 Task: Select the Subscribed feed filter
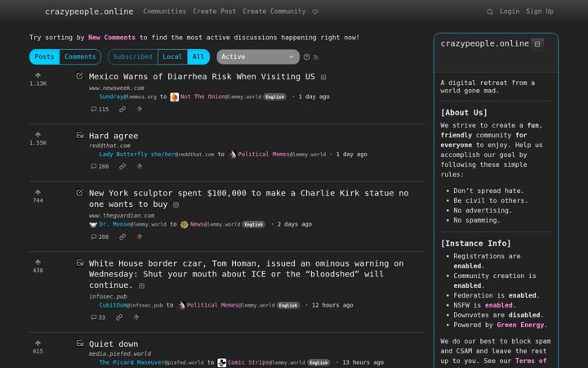point(133,56)
